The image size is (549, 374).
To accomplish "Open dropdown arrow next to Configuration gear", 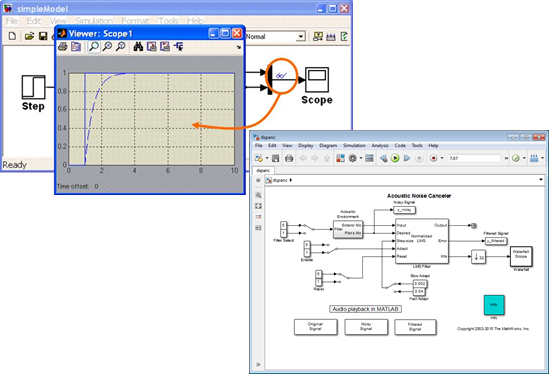I will (361, 158).
